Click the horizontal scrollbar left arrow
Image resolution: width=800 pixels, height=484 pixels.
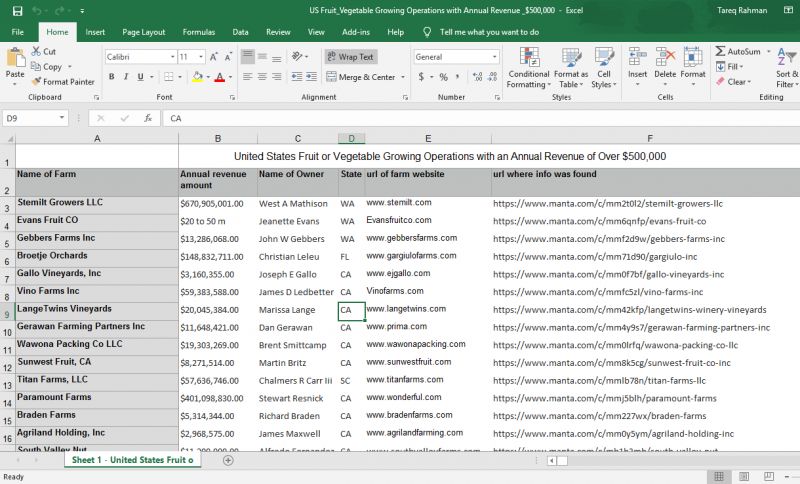(x=552, y=461)
